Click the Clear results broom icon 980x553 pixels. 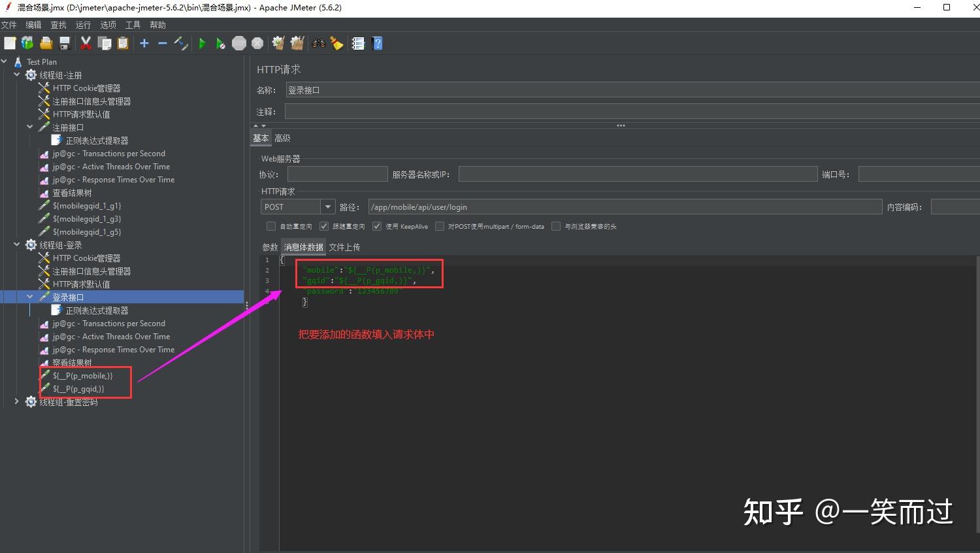278,43
